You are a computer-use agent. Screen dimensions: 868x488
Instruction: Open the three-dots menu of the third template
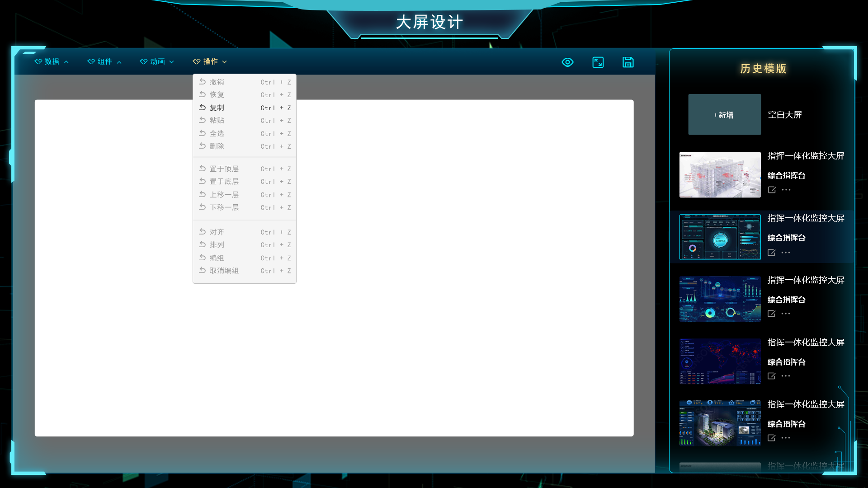pyautogui.click(x=786, y=314)
